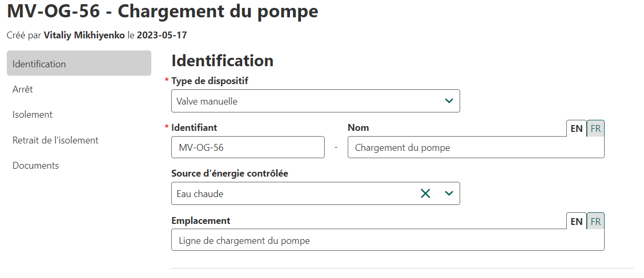Expand the Type de dispositif dropdown arrow

pos(449,101)
